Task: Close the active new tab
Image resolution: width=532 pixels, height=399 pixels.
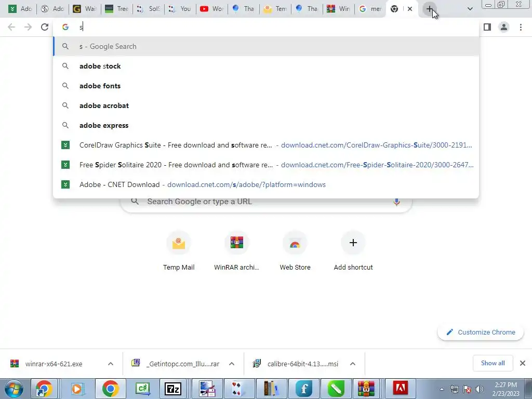Action: [x=410, y=9]
